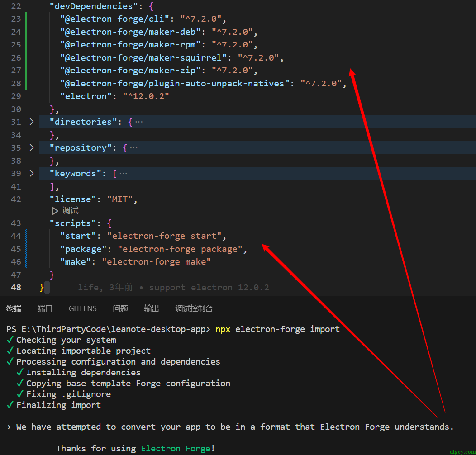Switch to the 问题 problems tab
Image resolution: width=476 pixels, height=455 pixels.
(120, 309)
